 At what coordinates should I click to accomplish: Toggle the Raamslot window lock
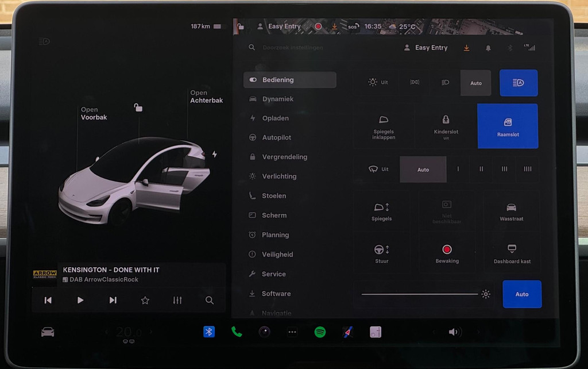point(508,126)
